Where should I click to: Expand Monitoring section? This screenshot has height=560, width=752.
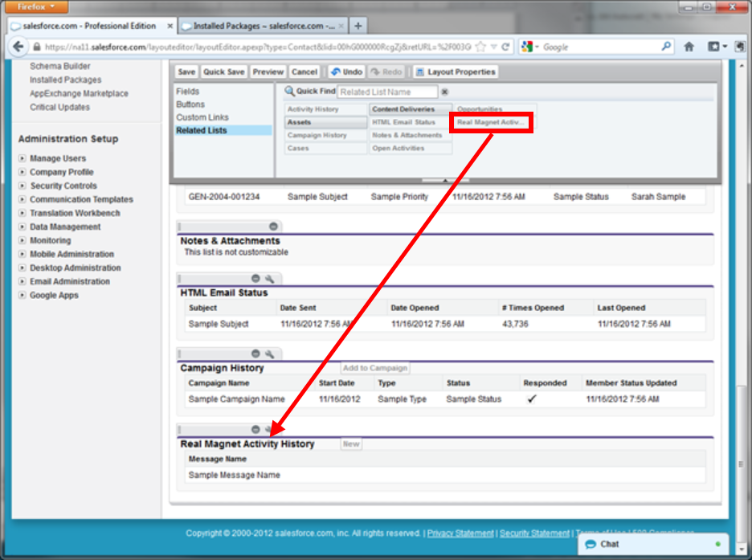point(22,240)
